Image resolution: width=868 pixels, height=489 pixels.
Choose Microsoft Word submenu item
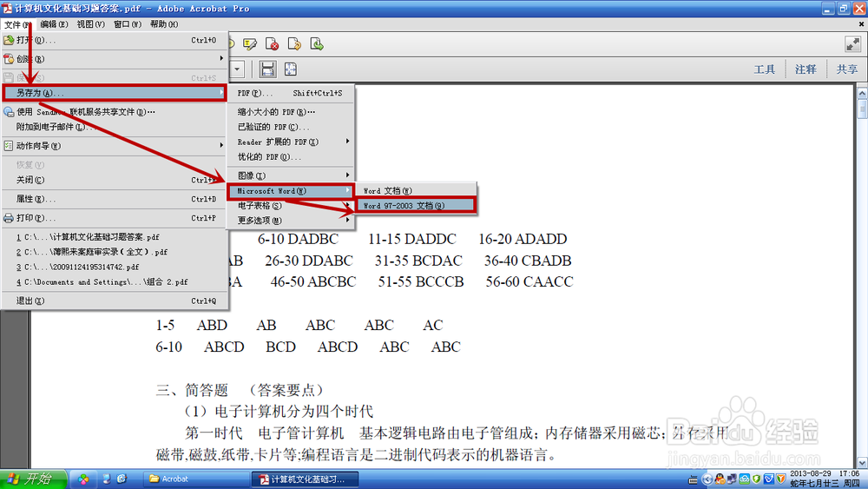point(291,191)
